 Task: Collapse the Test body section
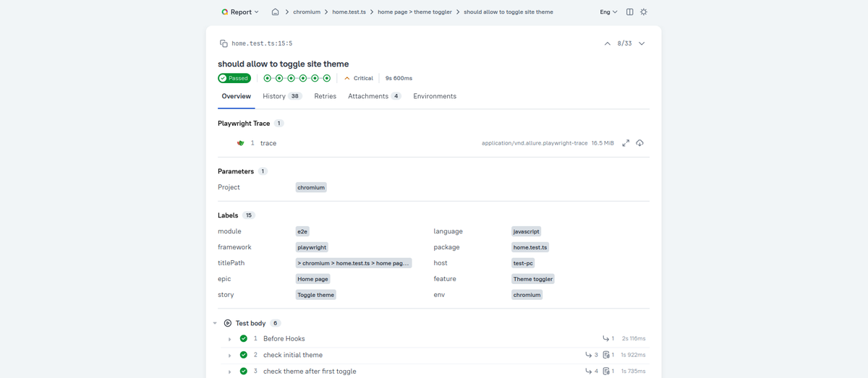(x=215, y=323)
